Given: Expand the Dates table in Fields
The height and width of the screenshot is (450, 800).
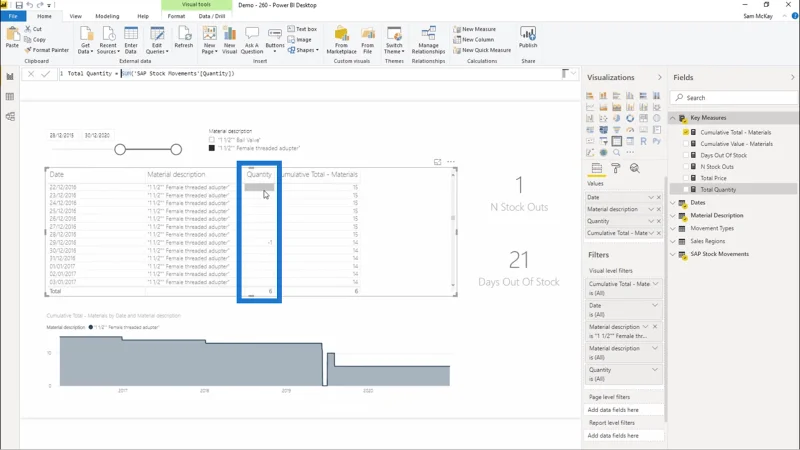Looking at the screenshot, I should click(673, 203).
